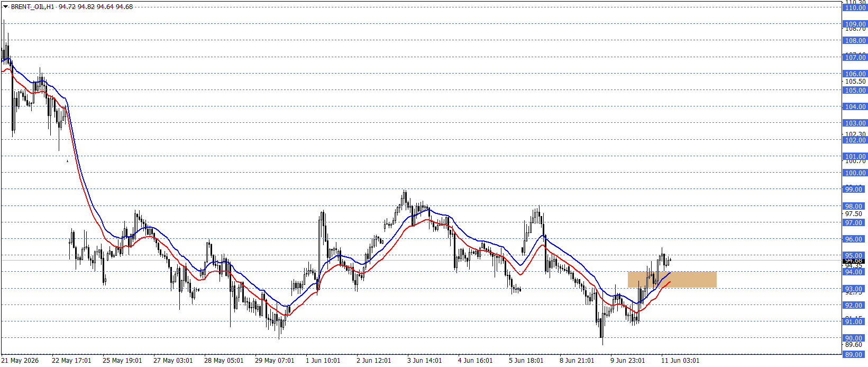Click the 97.50 price scale value
This screenshot has height=367, width=868.
(854, 214)
